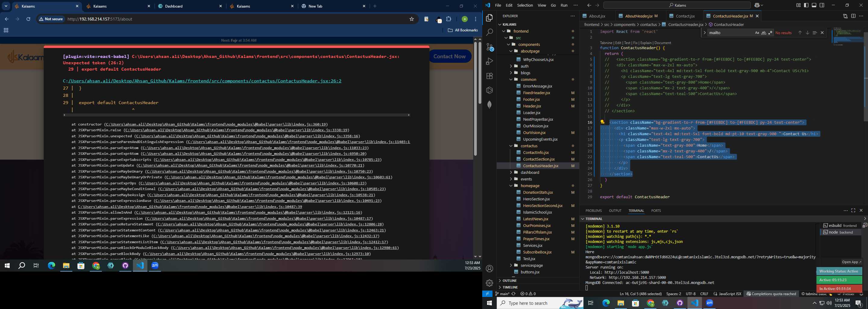This screenshot has height=309, width=868.
Task: Open the File menu in VS Code
Action: (498, 5)
